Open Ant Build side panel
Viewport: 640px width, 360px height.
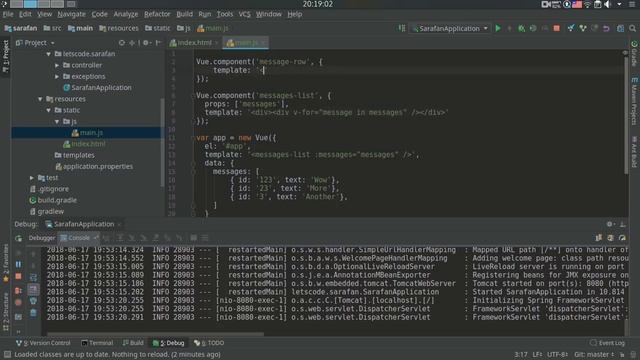tap(634, 151)
